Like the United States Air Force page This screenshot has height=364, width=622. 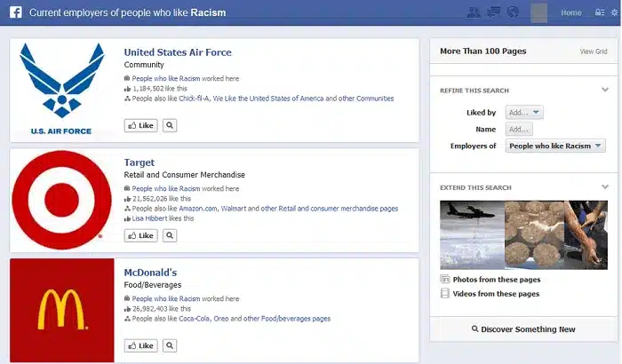coord(140,126)
